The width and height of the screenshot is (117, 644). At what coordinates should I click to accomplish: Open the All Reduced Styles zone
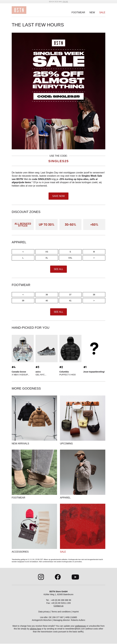coord(23,224)
